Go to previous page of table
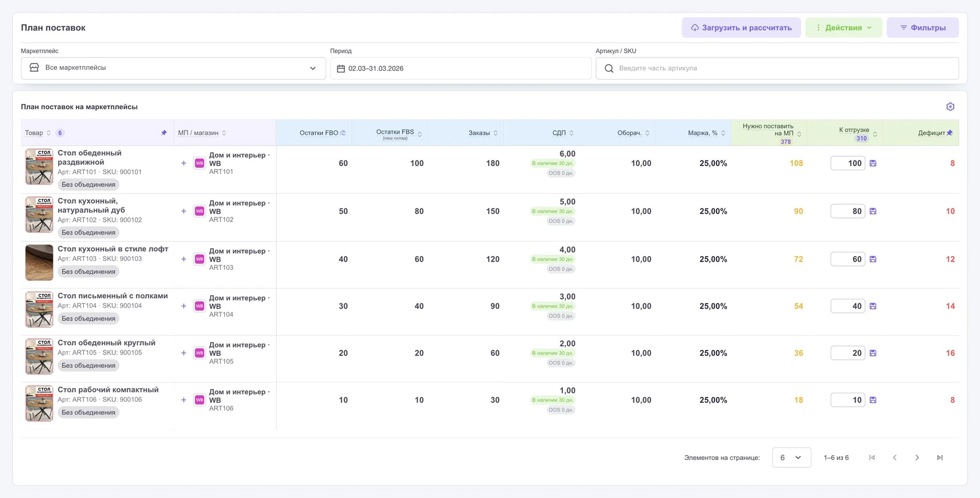The width and height of the screenshot is (980, 498). (x=895, y=458)
